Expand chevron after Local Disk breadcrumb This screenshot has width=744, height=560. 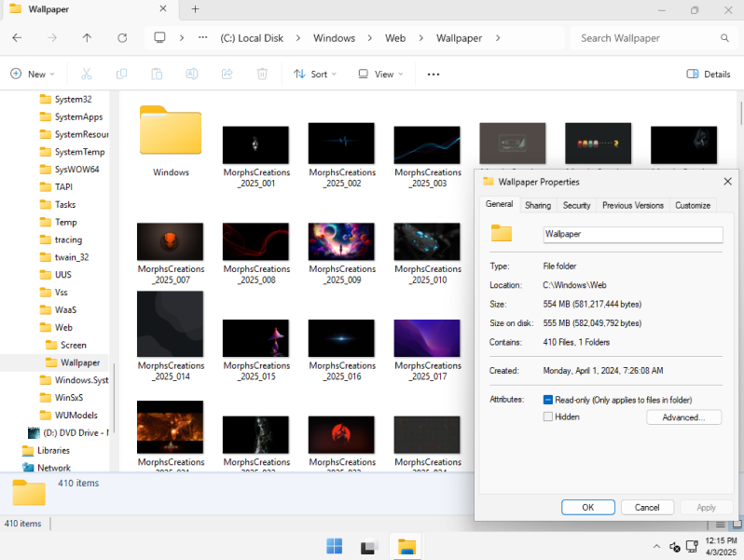coord(298,38)
